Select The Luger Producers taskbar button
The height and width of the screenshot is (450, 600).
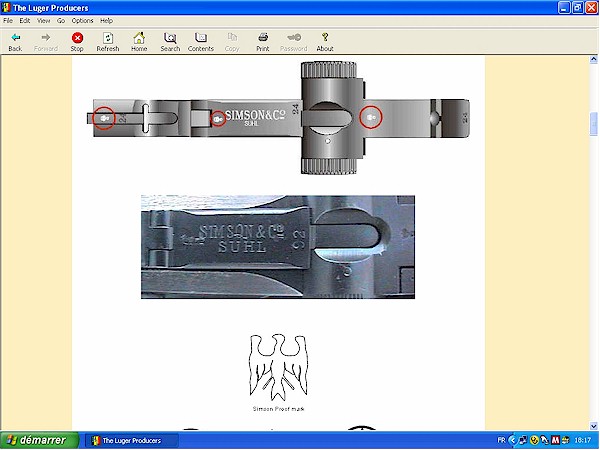131,440
